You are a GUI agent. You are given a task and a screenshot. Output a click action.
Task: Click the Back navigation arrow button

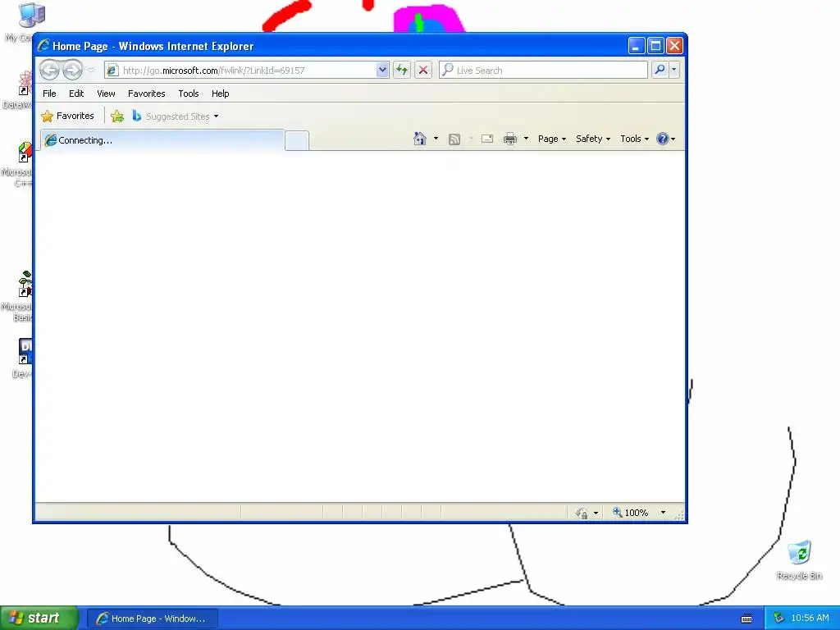click(50, 70)
